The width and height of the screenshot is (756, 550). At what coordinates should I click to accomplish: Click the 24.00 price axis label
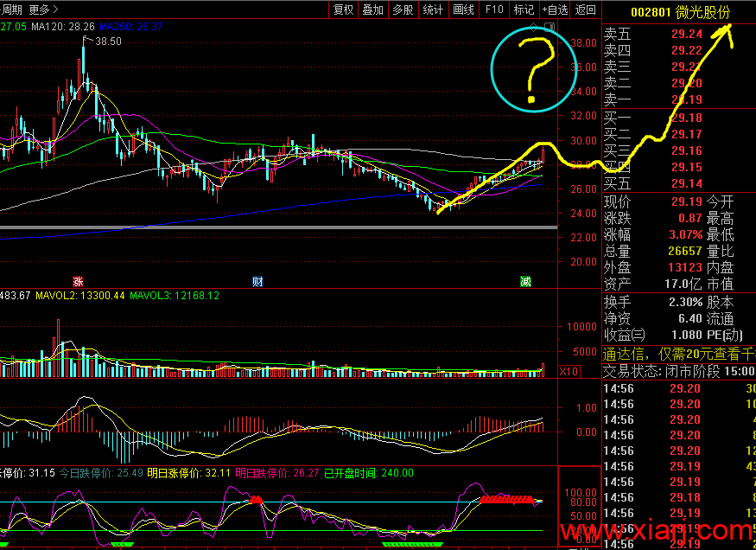coord(584,214)
